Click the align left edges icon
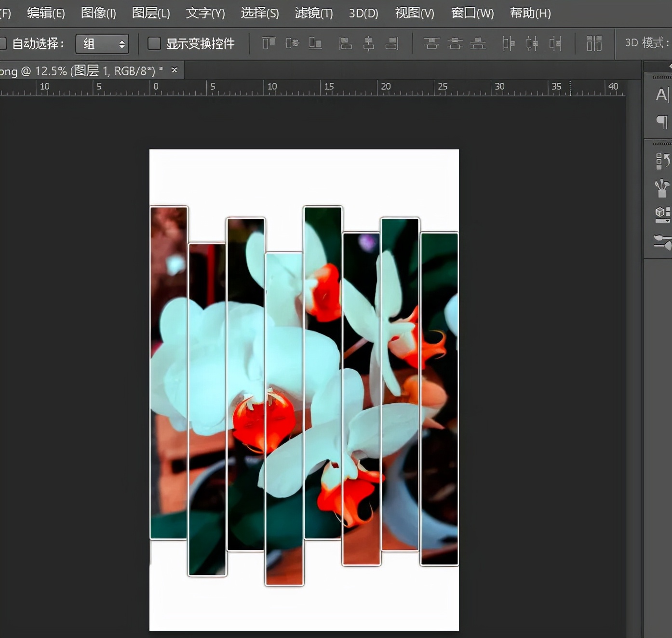This screenshot has width=672, height=638. [345, 43]
